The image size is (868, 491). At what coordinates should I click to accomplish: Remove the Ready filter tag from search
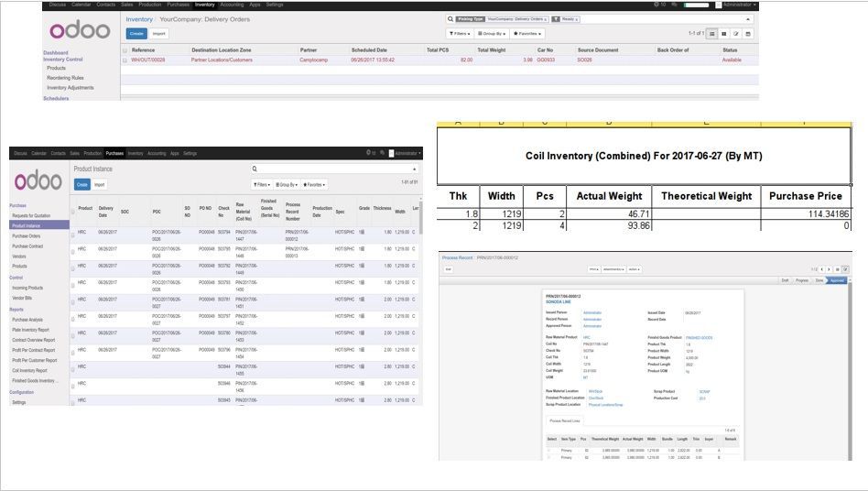point(577,18)
